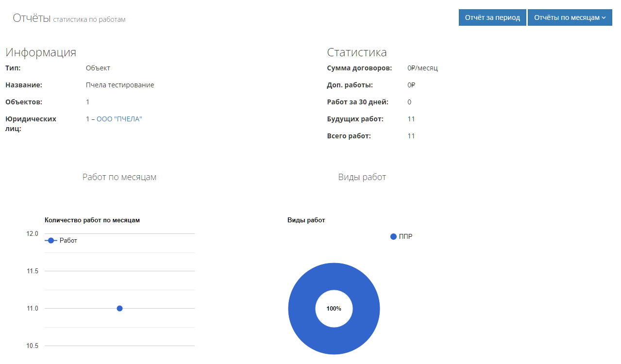Click the blue ППР legend dot
The image size is (621, 364).
pyautogui.click(x=393, y=237)
